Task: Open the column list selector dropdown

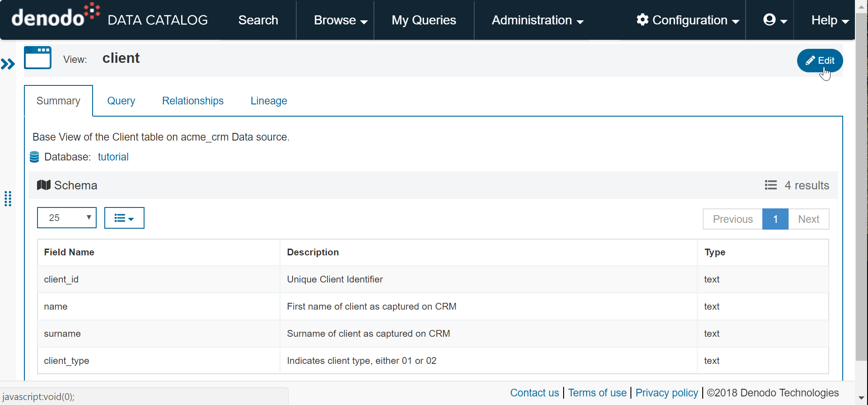Action: (124, 218)
